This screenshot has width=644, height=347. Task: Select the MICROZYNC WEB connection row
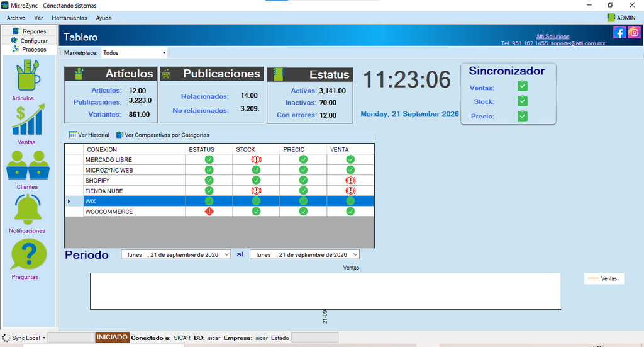[x=219, y=170]
